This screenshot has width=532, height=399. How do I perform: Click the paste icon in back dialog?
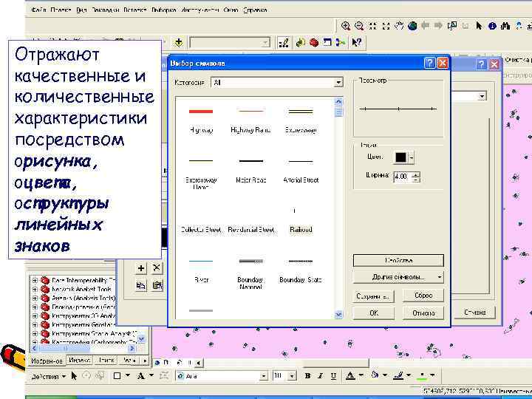pos(157,285)
